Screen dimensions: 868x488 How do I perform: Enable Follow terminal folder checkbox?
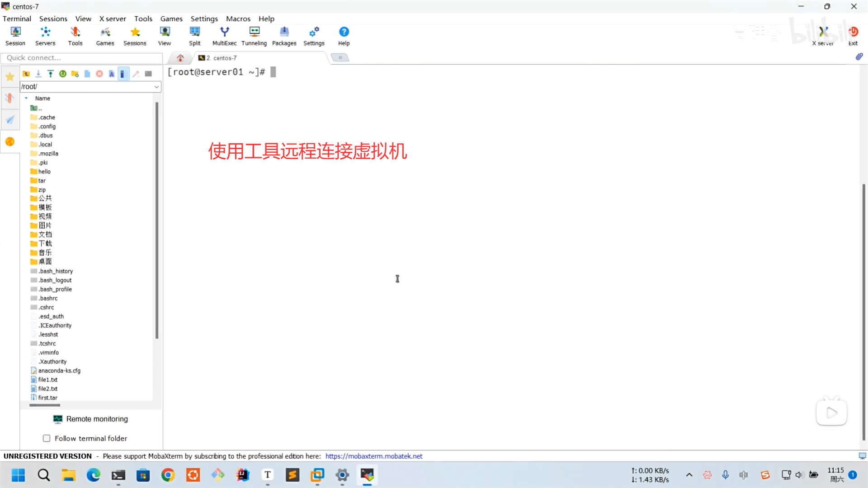point(47,438)
